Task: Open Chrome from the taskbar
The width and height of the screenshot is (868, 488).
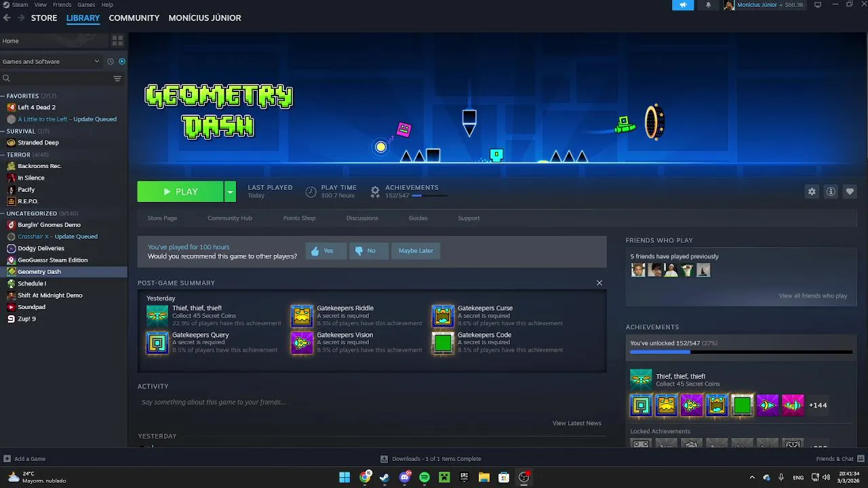Action: point(365,477)
